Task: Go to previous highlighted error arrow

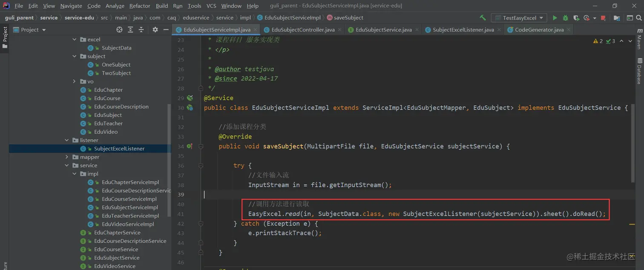Action: (x=621, y=41)
